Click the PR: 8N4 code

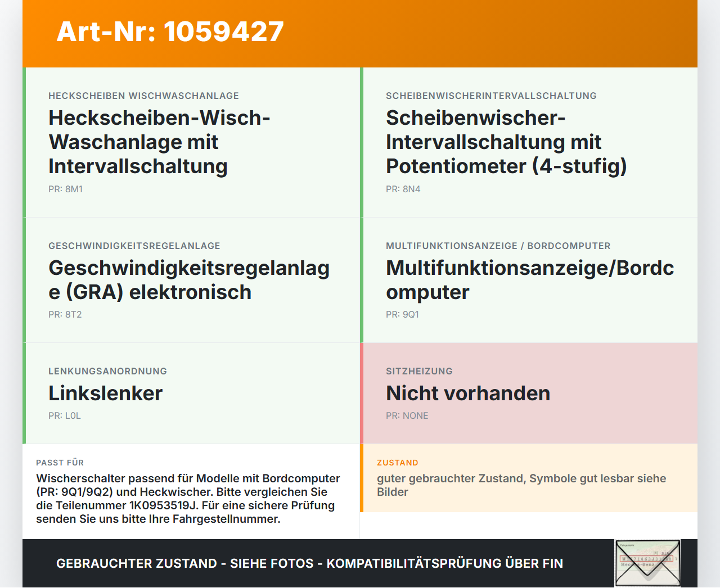pyautogui.click(x=403, y=189)
